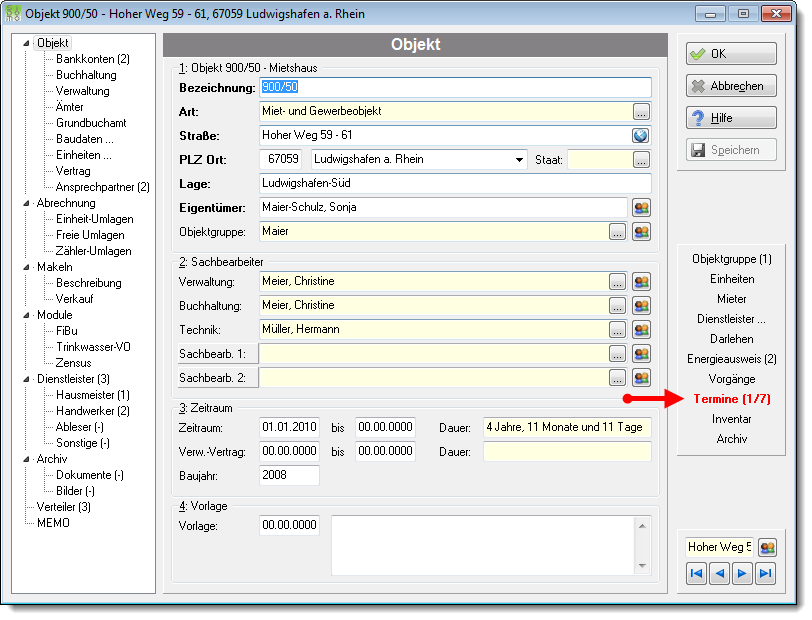This screenshot has height=620, width=812.
Task: Open Ort dropdown showing Ludwigshafen a. Rhein
Action: pos(519,160)
